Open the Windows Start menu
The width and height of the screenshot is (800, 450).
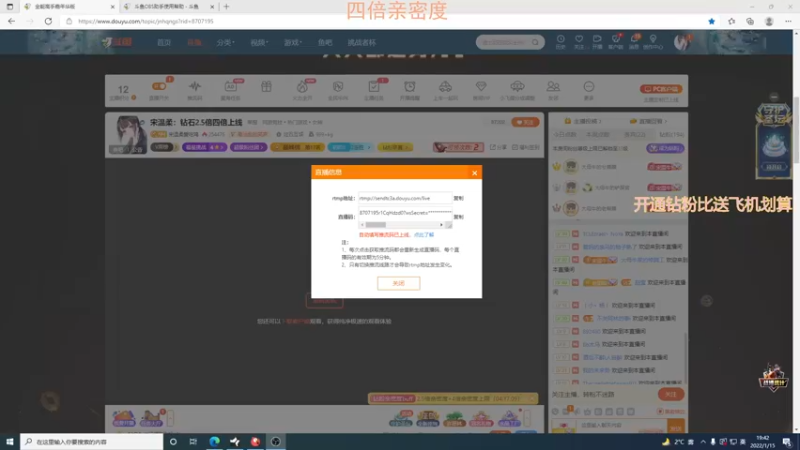point(10,441)
